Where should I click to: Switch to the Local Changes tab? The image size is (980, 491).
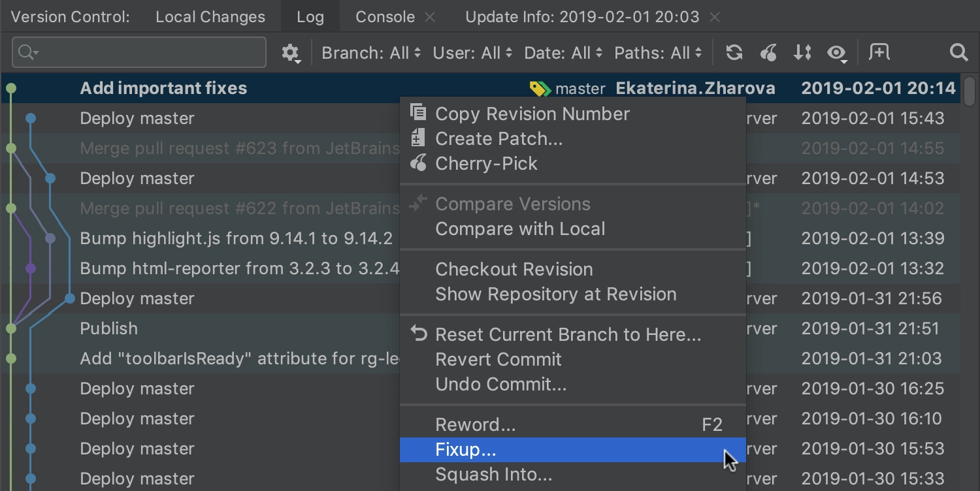click(210, 17)
